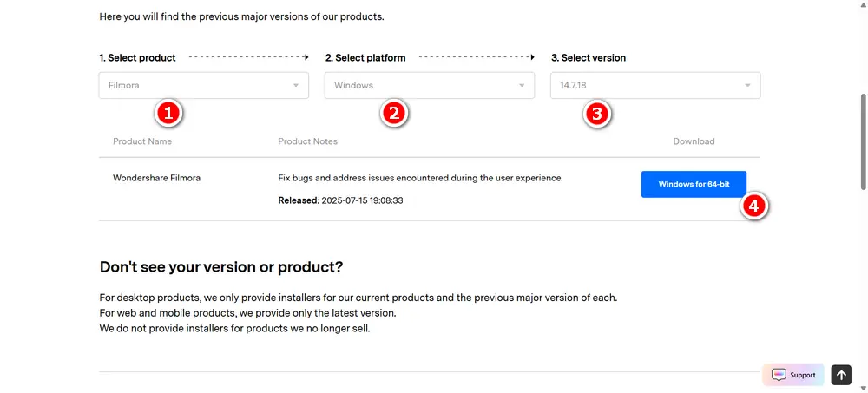Click the version dropdown arrow
Image resolution: width=868 pixels, height=393 pixels.
tap(747, 85)
